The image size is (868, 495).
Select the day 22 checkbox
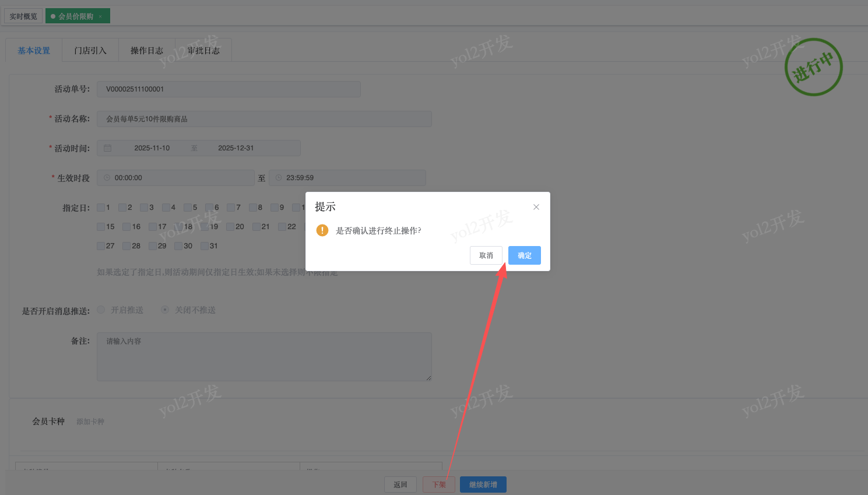[x=282, y=227]
